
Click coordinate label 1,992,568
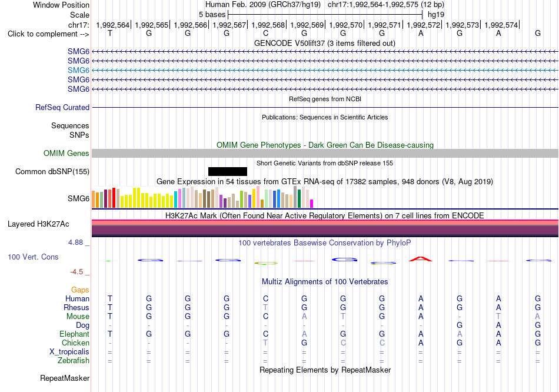point(268,25)
